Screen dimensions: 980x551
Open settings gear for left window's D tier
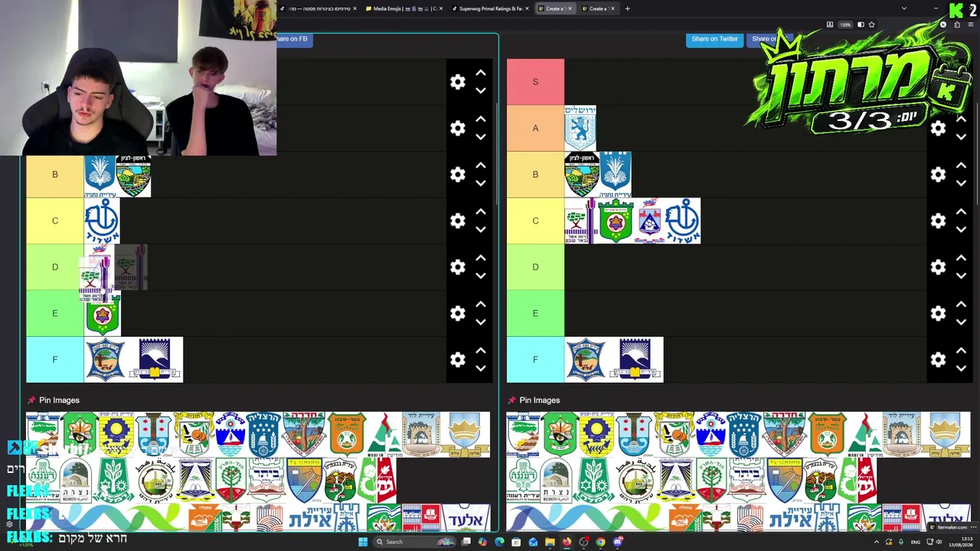(458, 267)
